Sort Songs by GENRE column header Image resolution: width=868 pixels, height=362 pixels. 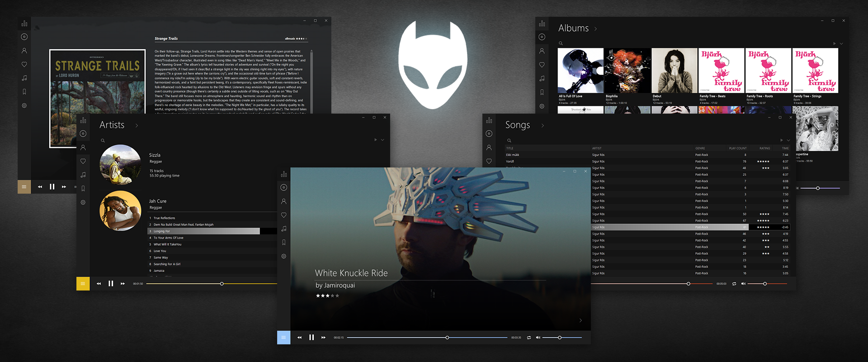pos(700,148)
